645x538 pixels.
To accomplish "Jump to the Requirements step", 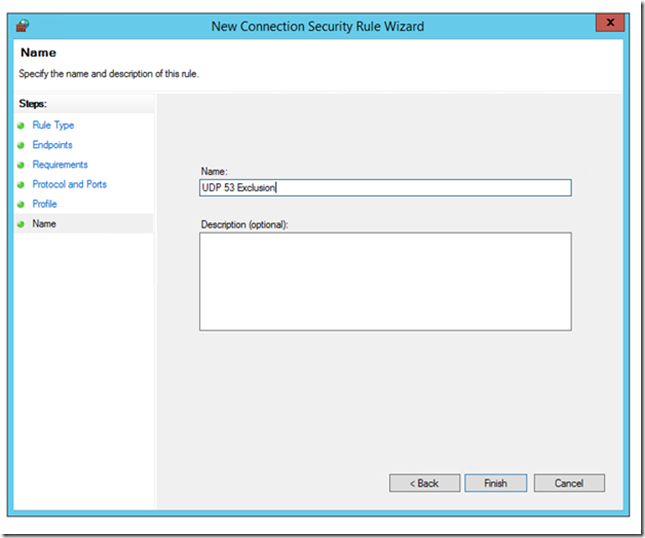I will [x=60, y=165].
